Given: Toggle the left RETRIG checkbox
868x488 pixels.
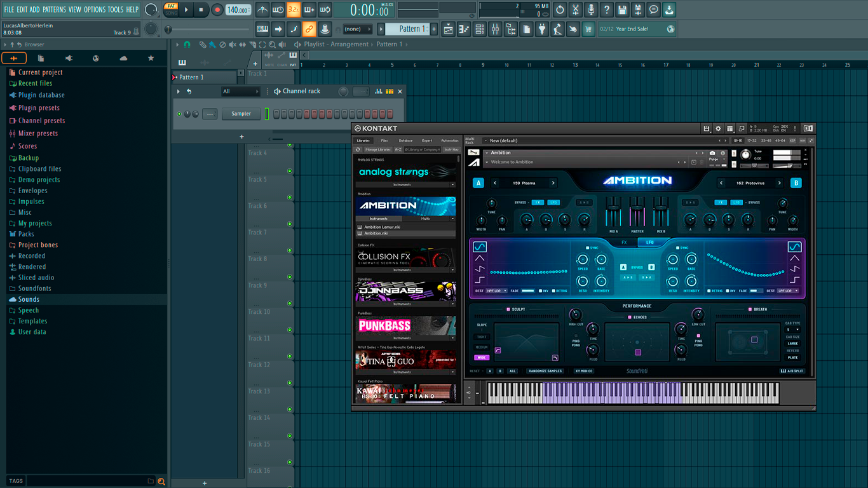Looking at the screenshot, I should coord(553,290).
